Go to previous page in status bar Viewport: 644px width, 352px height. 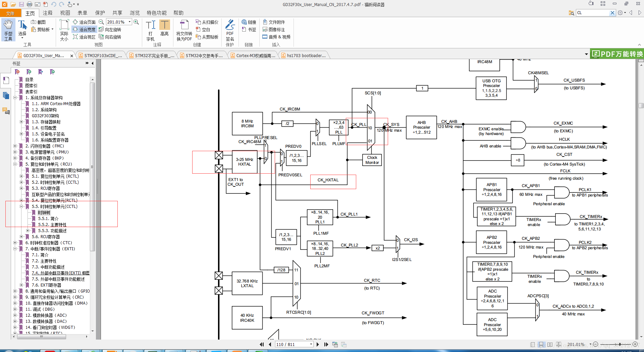coord(270,344)
